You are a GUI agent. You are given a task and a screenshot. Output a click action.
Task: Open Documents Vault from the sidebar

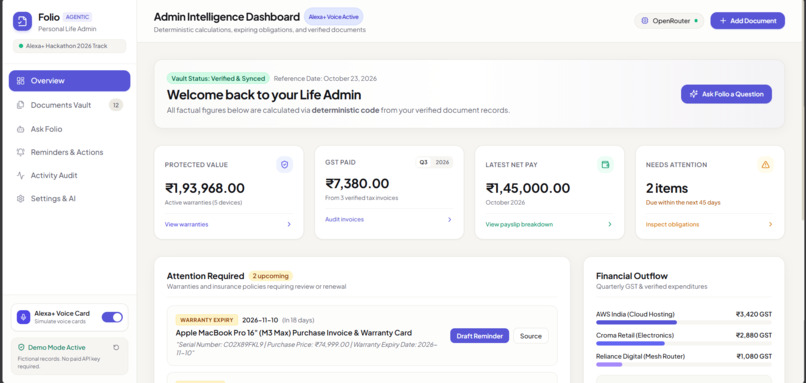(x=69, y=105)
